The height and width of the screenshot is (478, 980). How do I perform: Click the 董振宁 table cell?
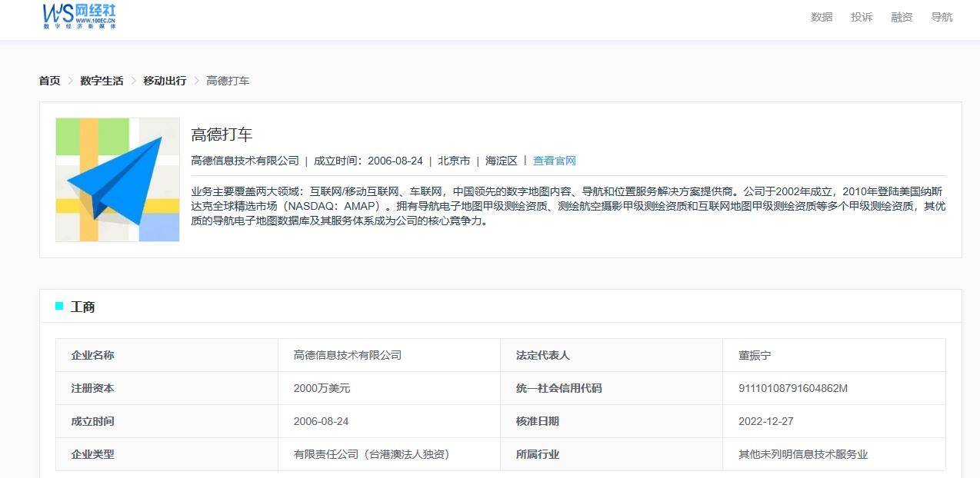pyautogui.click(x=834, y=355)
